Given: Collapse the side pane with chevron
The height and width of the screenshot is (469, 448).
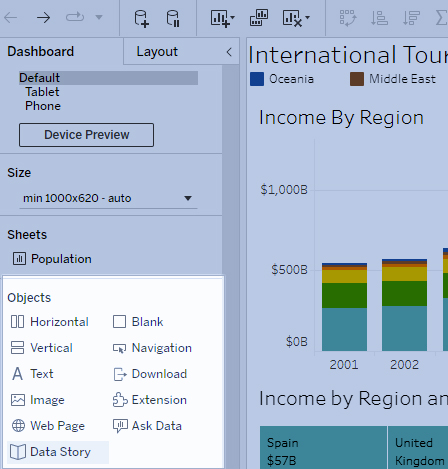Looking at the screenshot, I should coord(229,52).
